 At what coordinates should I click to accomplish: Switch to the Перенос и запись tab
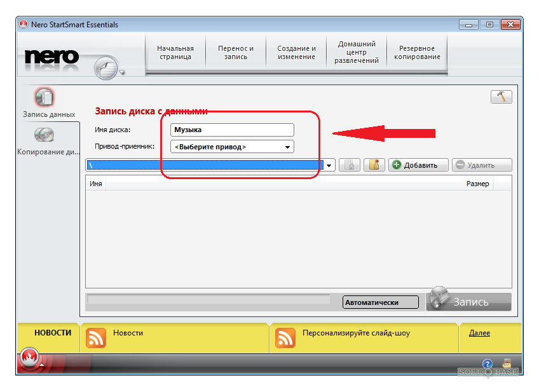[x=236, y=53]
